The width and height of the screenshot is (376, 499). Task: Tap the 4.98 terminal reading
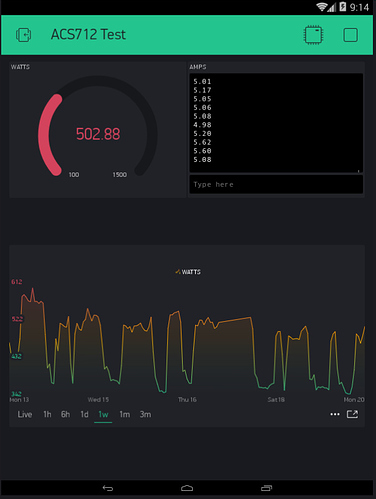[202, 125]
